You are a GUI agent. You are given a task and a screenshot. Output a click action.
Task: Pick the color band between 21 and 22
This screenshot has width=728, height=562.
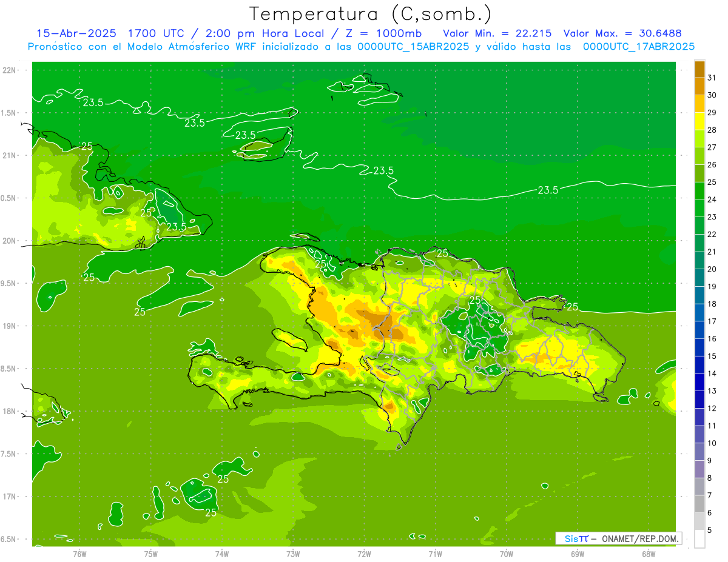tap(699, 243)
